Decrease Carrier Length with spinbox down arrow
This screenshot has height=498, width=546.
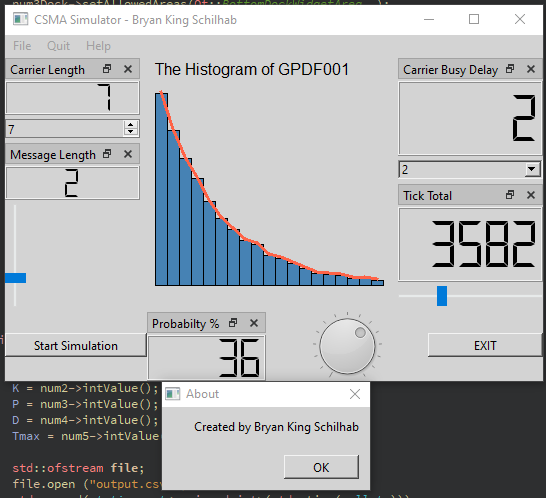[x=131, y=132]
